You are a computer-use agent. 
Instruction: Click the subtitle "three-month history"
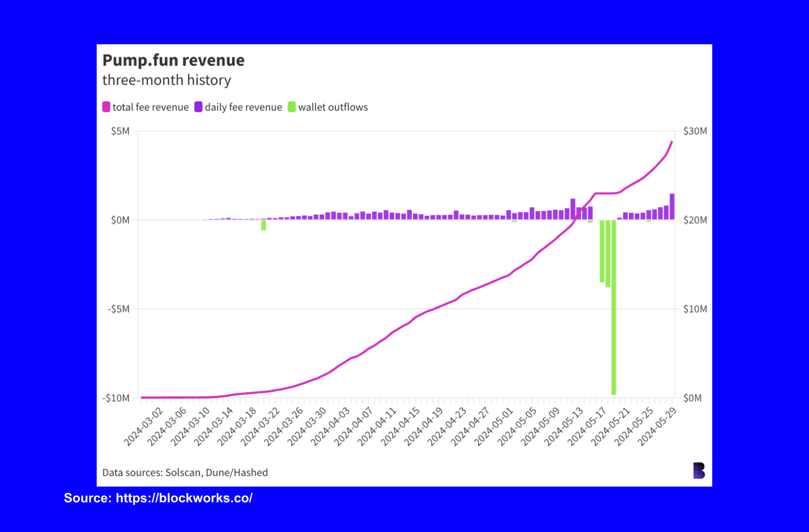(x=166, y=80)
